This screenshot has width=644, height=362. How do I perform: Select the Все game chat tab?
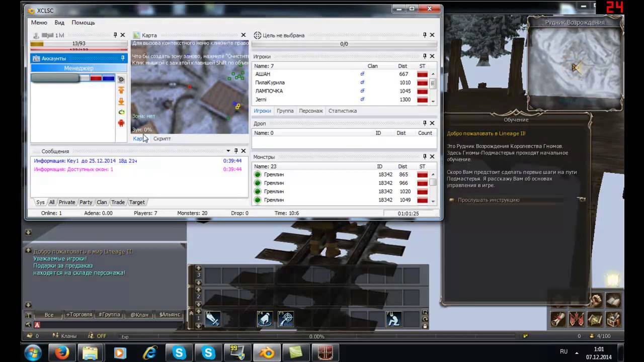coord(49,315)
